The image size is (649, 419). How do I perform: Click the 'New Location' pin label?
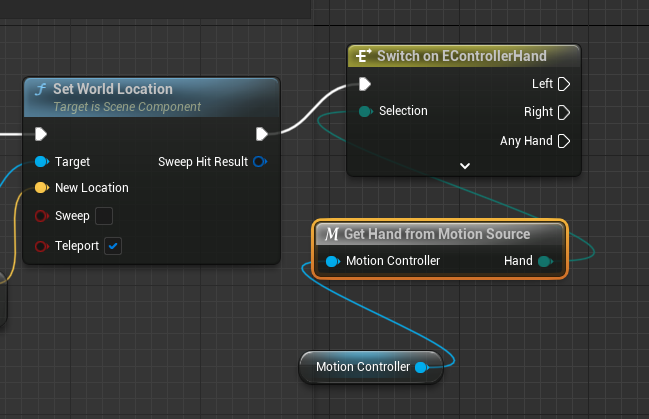coord(92,188)
